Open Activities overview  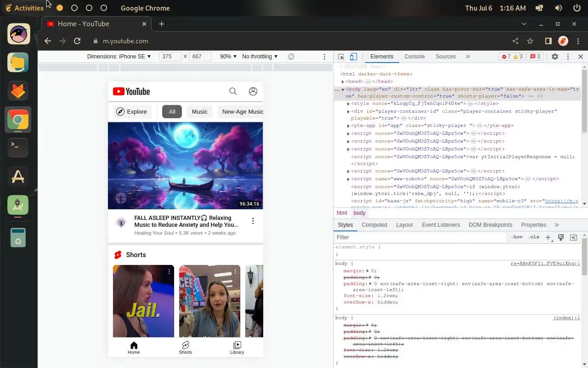pyautogui.click(x=24, y=8)
